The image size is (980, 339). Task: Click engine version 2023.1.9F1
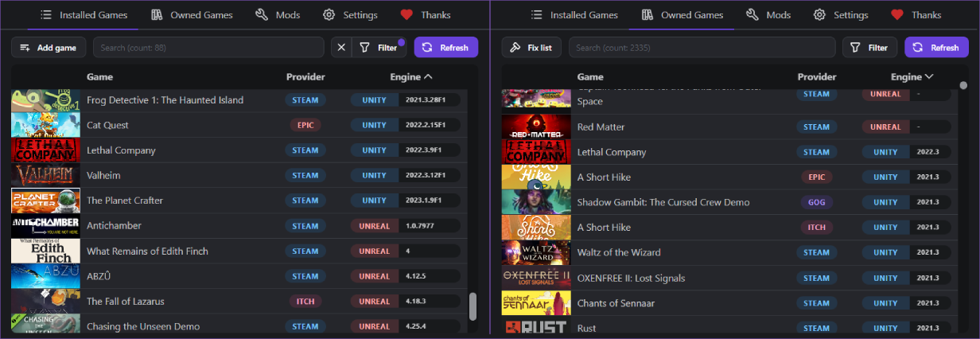[426, 201]
